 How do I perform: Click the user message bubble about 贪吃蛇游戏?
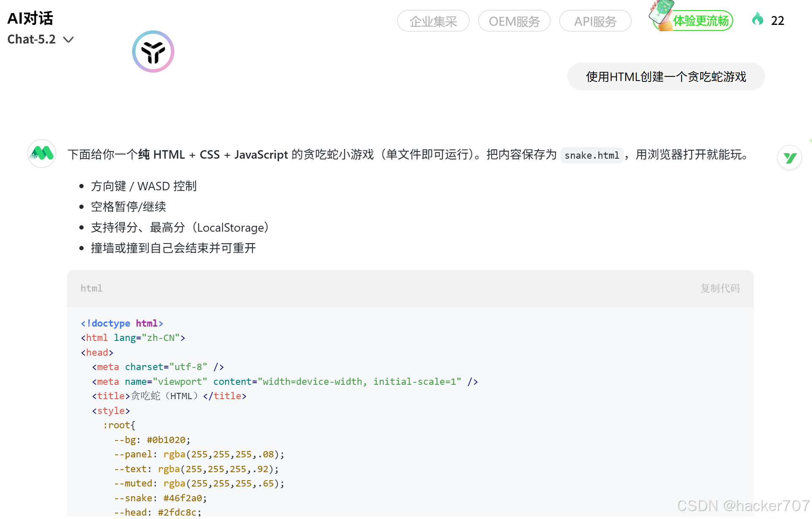(666, 77)
